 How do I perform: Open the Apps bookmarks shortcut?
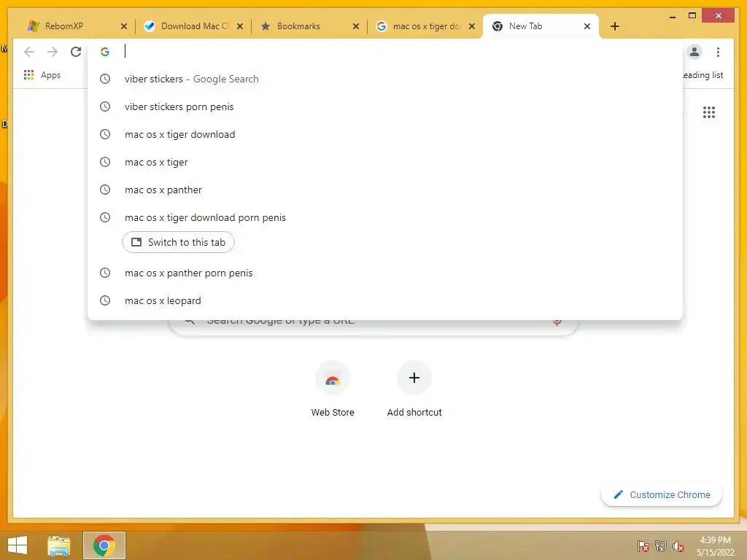[42, 75]
